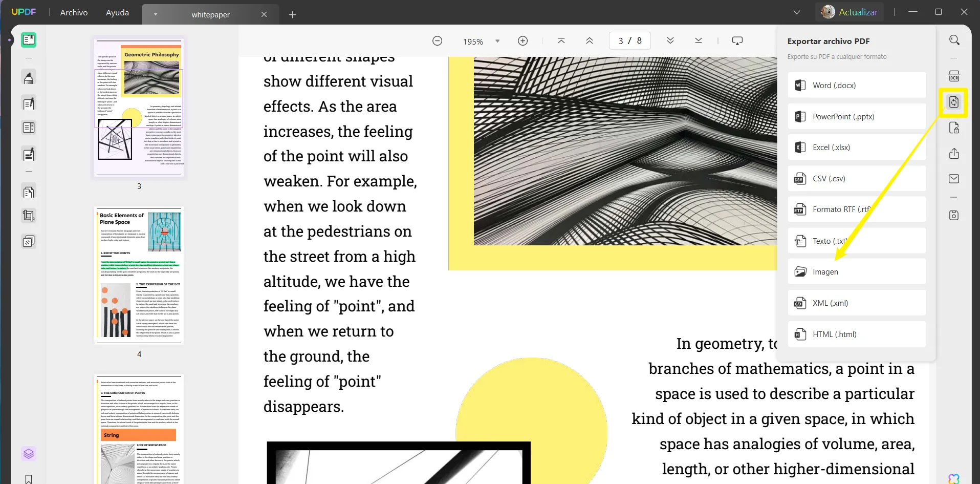Export to CSV (.csv)

(x=857, y=179)
